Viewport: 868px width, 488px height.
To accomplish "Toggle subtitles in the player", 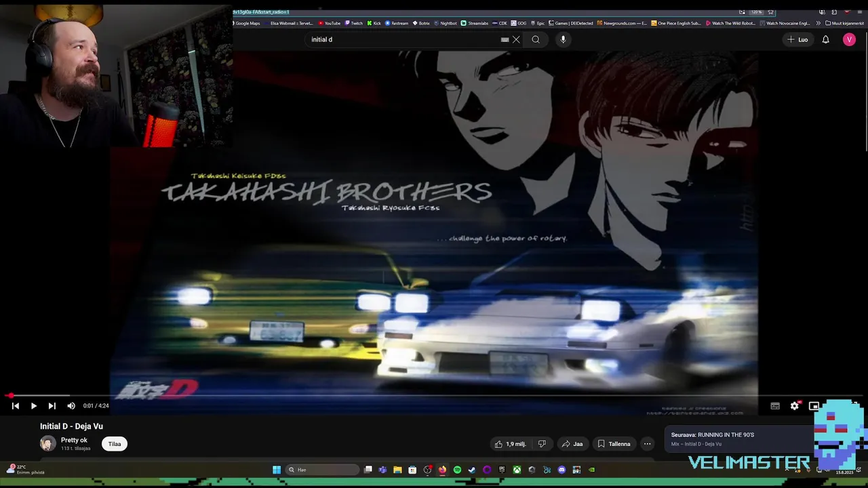I will 775,406.
